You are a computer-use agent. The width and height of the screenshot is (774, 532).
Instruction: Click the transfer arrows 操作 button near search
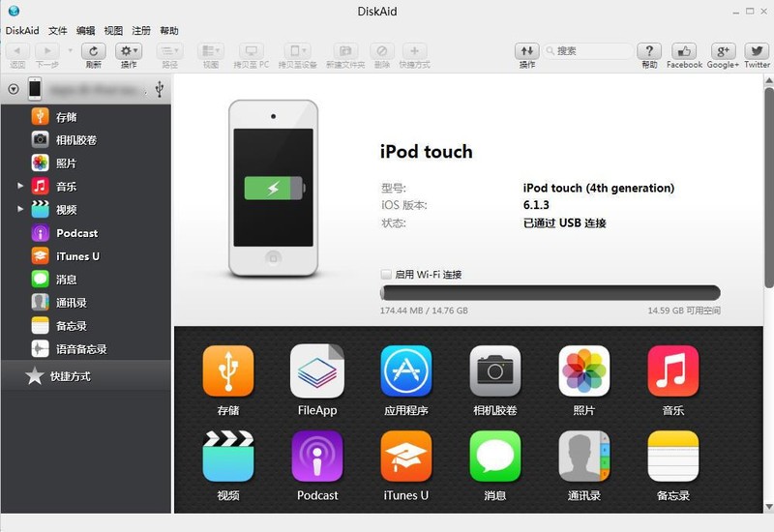[526, 51]
